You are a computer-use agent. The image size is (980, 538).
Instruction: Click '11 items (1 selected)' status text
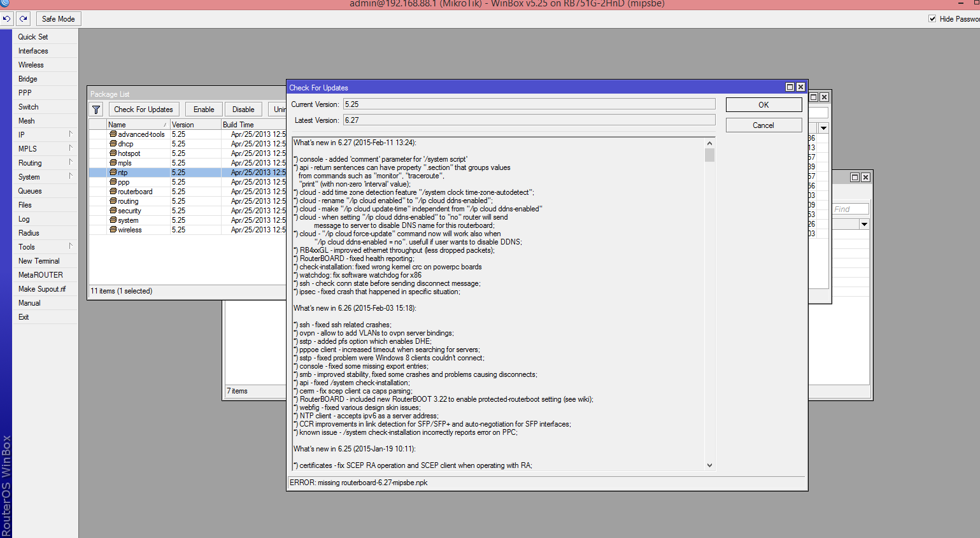point(122,291)
